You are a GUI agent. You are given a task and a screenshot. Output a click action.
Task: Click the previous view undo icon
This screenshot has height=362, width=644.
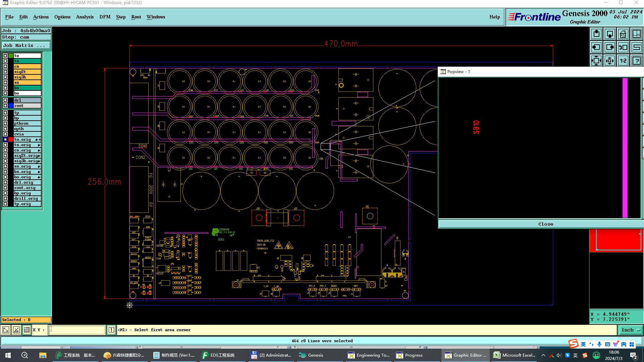coord(623,47)
